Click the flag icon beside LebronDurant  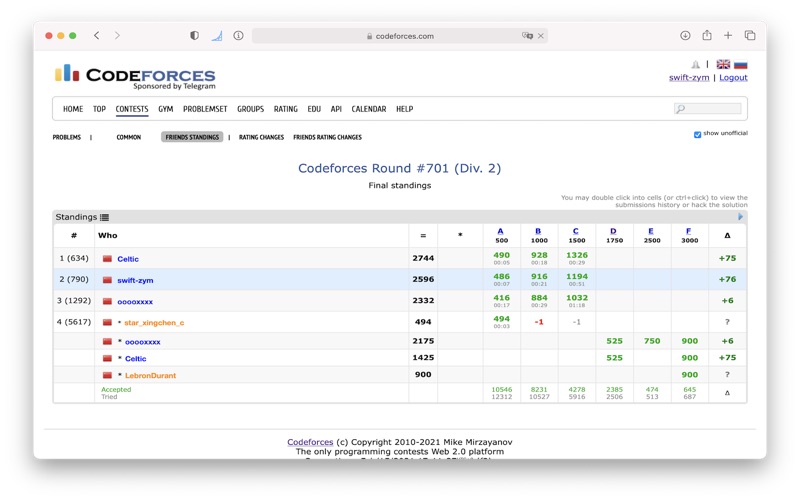coord(107,375)
